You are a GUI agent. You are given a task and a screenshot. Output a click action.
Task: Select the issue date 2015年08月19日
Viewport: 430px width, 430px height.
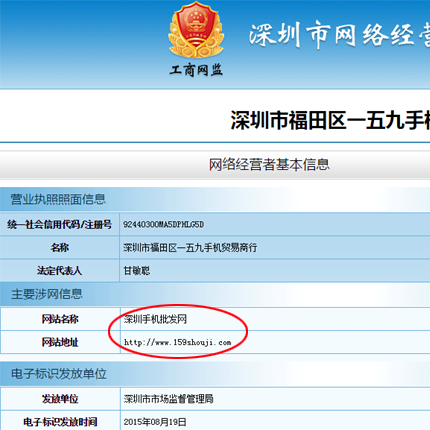(155, 422)
